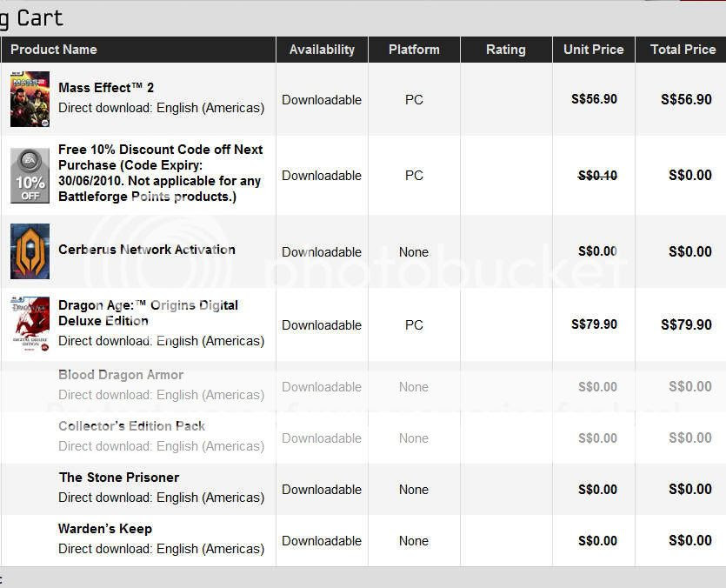Click None platform in Cerberus Network row
The image size is (726, 588).
pyautogui.click(x=414, y=252)
